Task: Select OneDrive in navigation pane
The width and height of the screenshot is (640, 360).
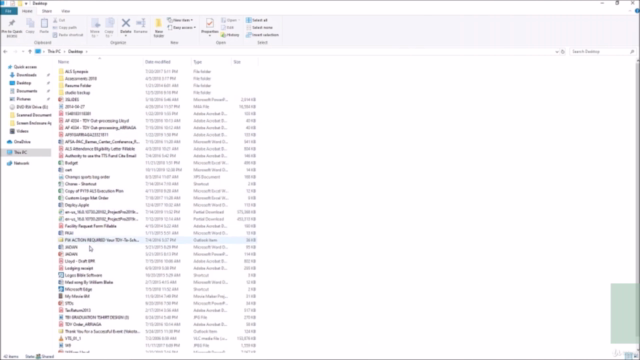Action: coord(22,142)
